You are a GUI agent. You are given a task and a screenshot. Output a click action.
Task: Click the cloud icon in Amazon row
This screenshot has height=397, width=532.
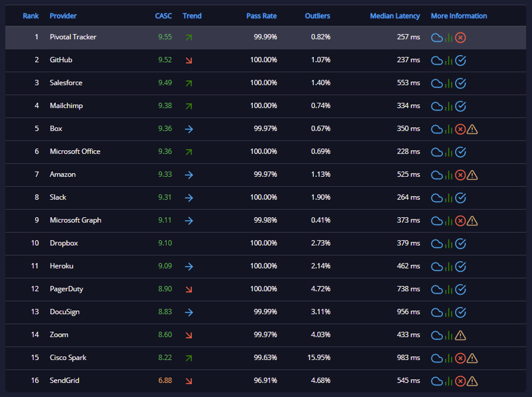click(437, 175)
